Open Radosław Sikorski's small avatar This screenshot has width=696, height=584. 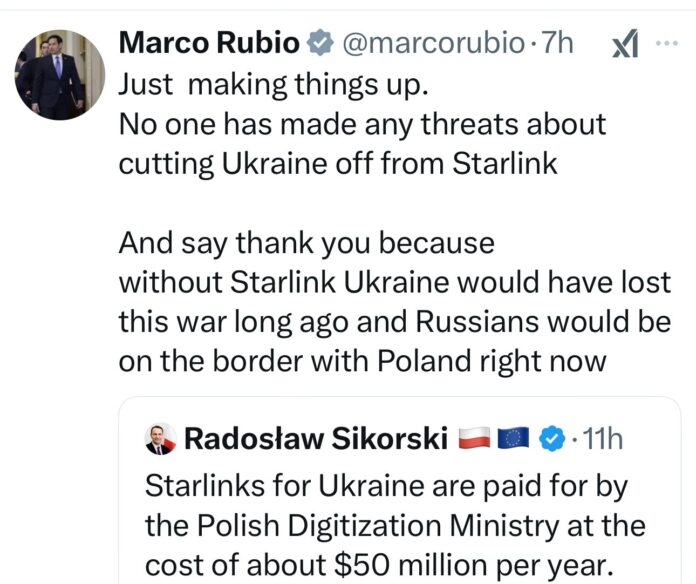[x=160, y=439]
